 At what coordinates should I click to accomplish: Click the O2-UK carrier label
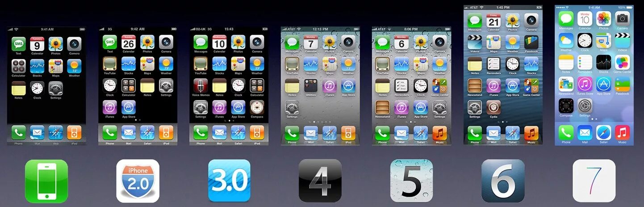tap(201, 29)
